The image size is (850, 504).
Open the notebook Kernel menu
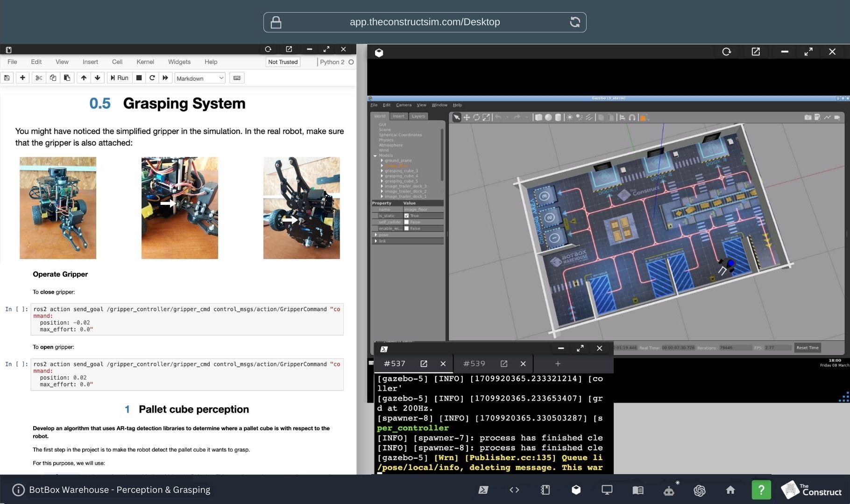pyautogui.click(x=145, y=62)
